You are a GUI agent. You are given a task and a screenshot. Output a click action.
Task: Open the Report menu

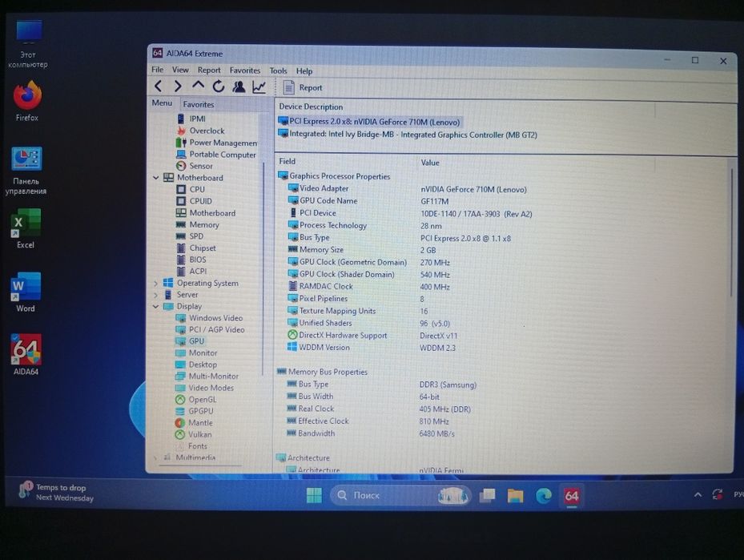pos(209,71)
